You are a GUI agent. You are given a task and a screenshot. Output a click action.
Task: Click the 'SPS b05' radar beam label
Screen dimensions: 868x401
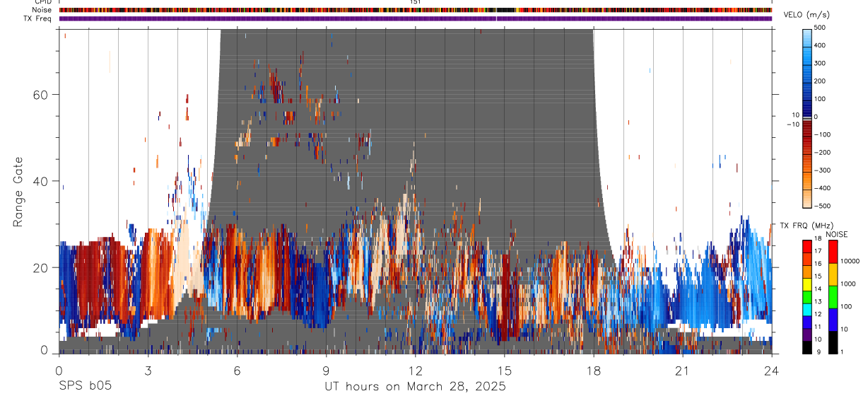(84, 386)
